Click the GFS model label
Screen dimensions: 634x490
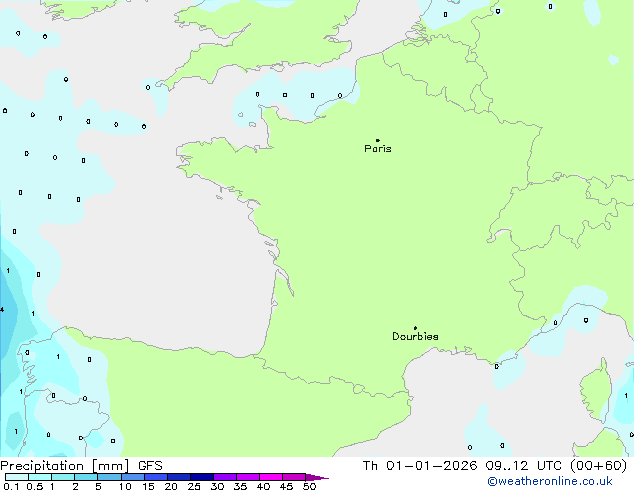[150, 466]
